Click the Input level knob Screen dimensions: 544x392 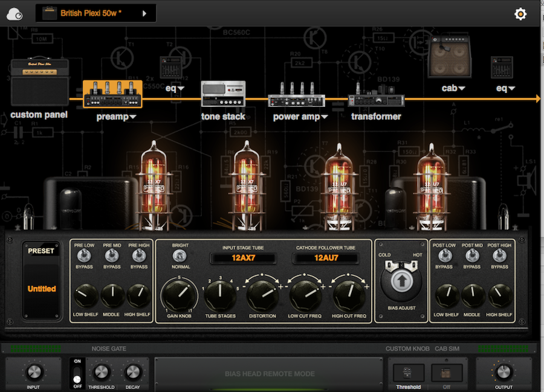pos(34,372)
